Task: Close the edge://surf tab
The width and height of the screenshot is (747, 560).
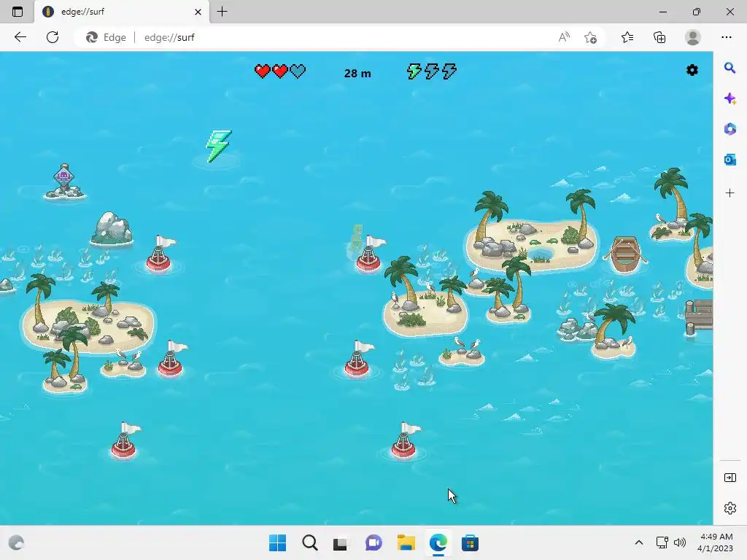Action: (198, 12)
